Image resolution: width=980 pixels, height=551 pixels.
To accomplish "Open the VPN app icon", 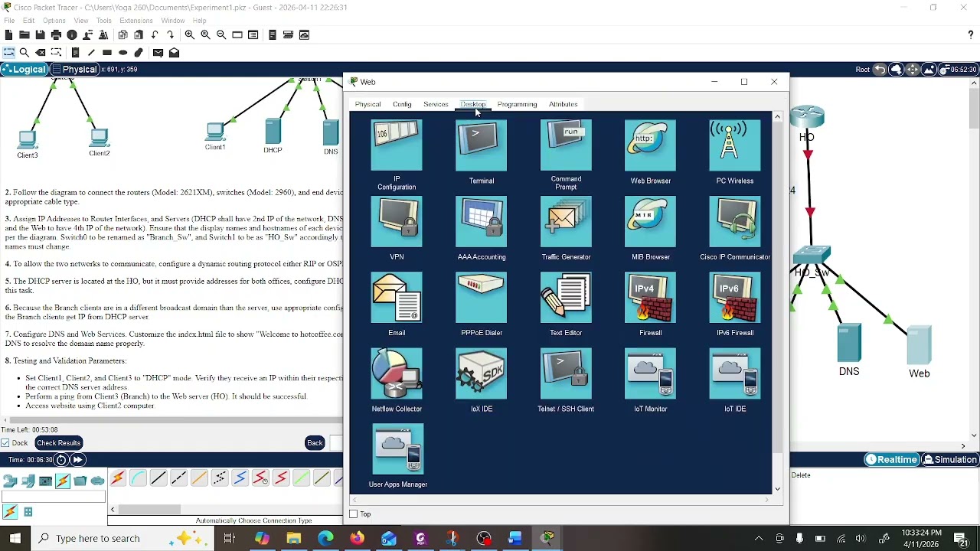I will pos(397,222).
